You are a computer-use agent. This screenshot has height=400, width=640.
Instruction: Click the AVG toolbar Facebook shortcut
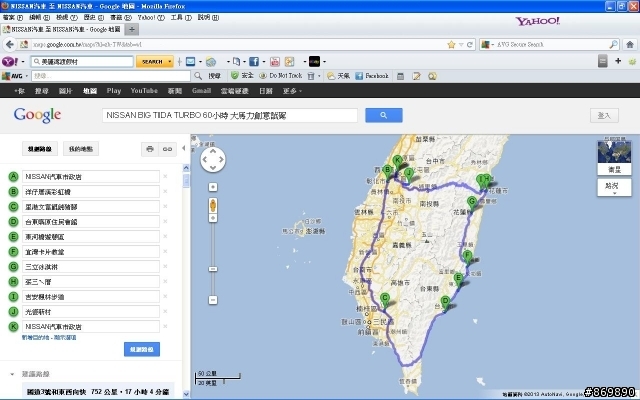372,76
